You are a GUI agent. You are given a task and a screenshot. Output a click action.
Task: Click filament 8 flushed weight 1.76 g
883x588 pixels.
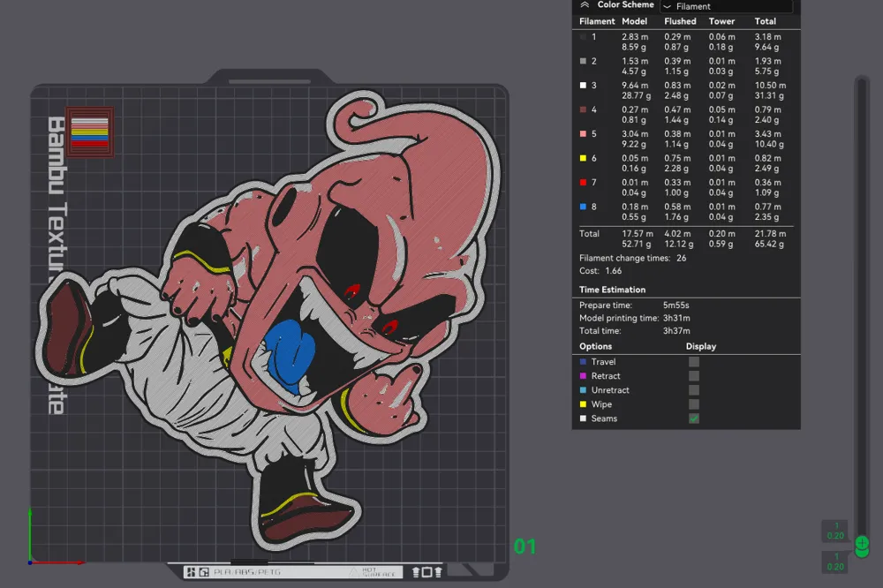coord(676,217)
